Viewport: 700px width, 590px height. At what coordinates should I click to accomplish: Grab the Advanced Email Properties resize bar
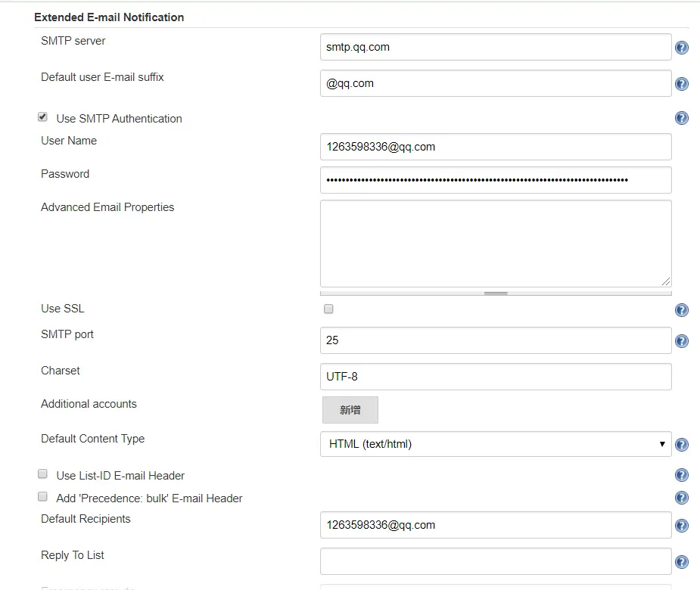[495, 292]
